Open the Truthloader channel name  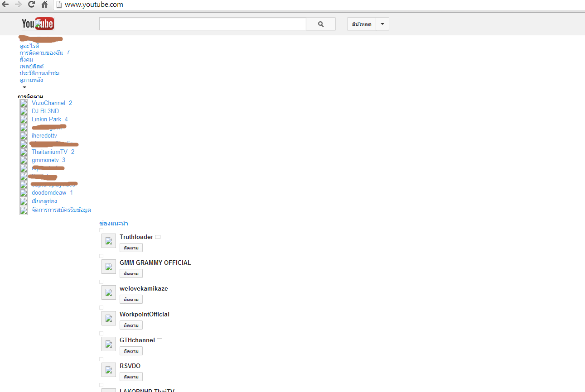coord(136,237)
